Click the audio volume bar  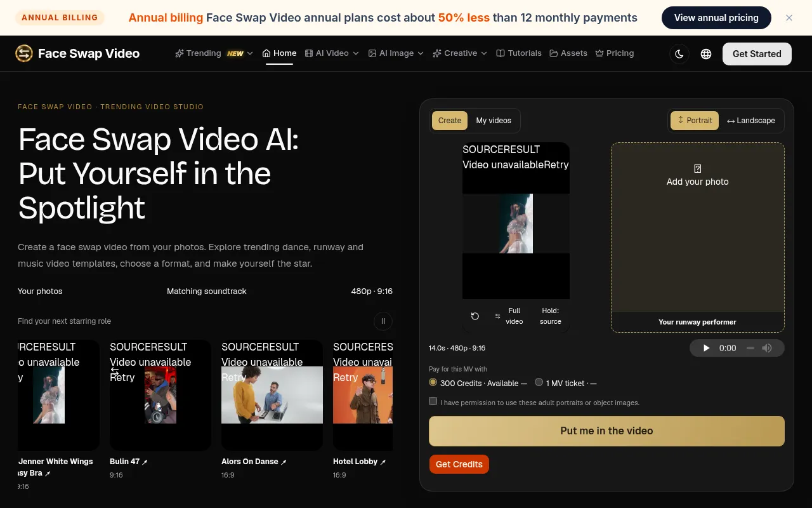pyautogui.click(x=750, y=348)
